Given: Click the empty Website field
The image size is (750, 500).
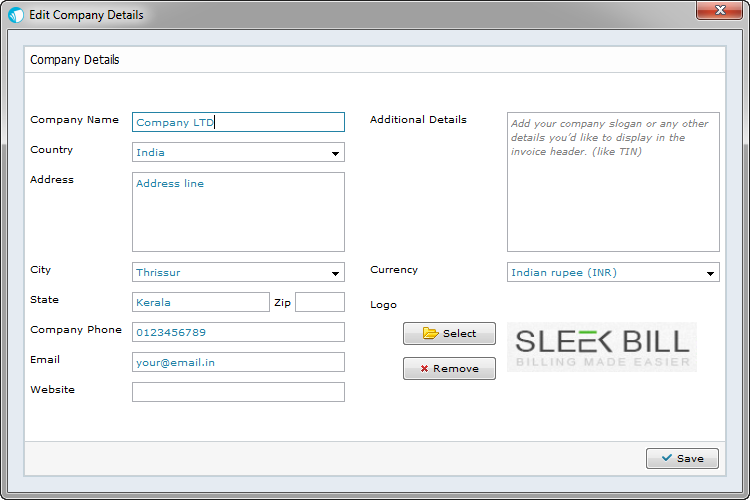Looking at the screenshot, I should tap(238, 392).
